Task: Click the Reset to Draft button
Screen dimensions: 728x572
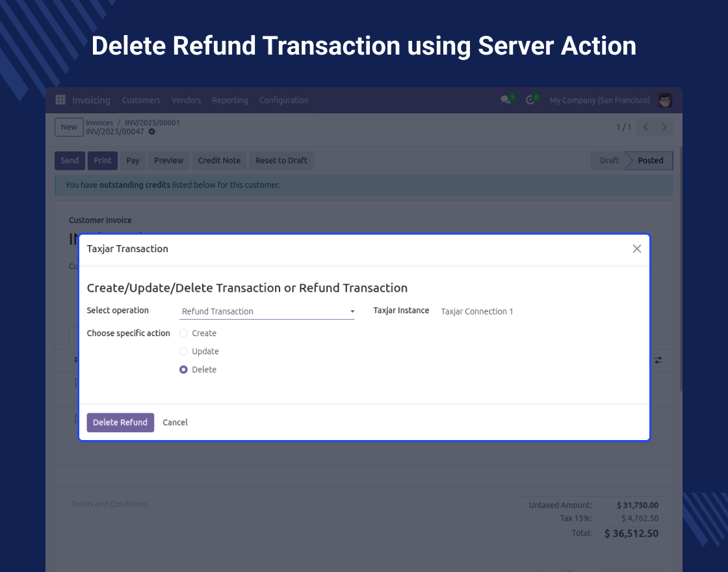Action: click(281, 161)
